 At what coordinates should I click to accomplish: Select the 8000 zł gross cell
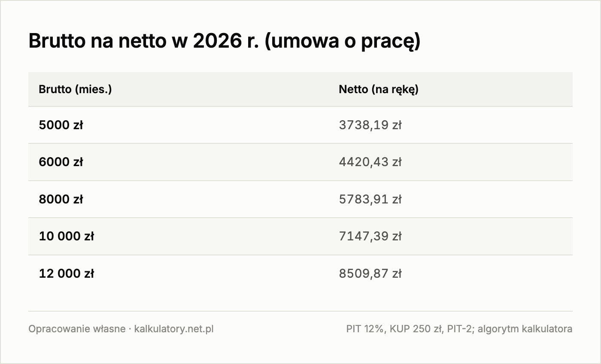61,199
